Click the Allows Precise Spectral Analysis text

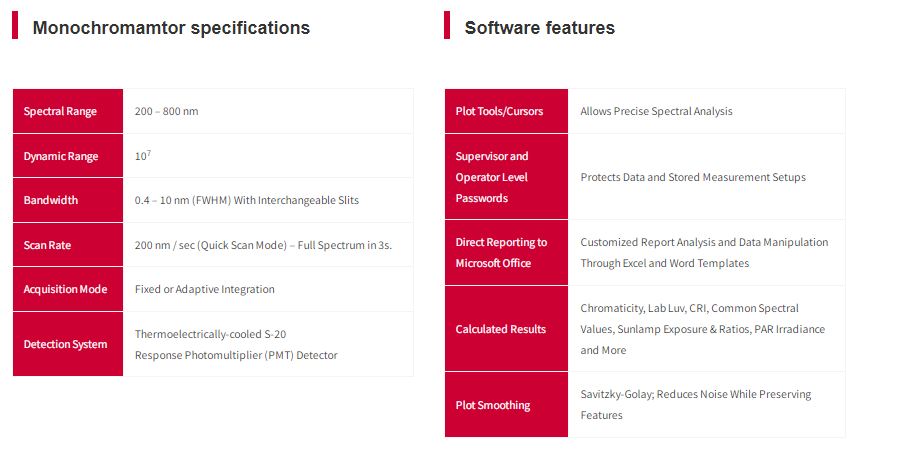point(656,111)
